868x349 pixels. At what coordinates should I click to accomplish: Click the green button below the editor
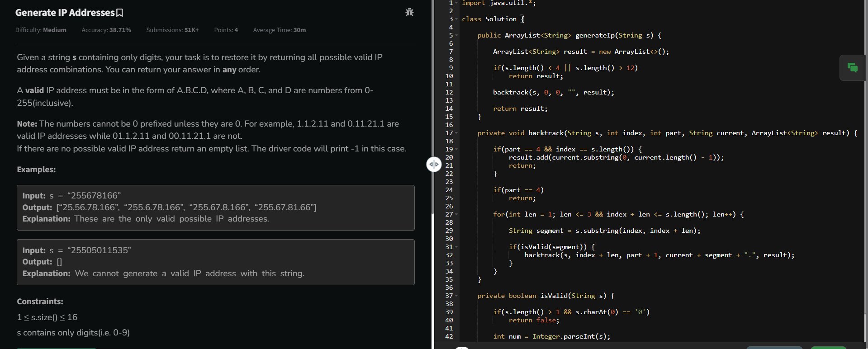click(x=828, y=347)
